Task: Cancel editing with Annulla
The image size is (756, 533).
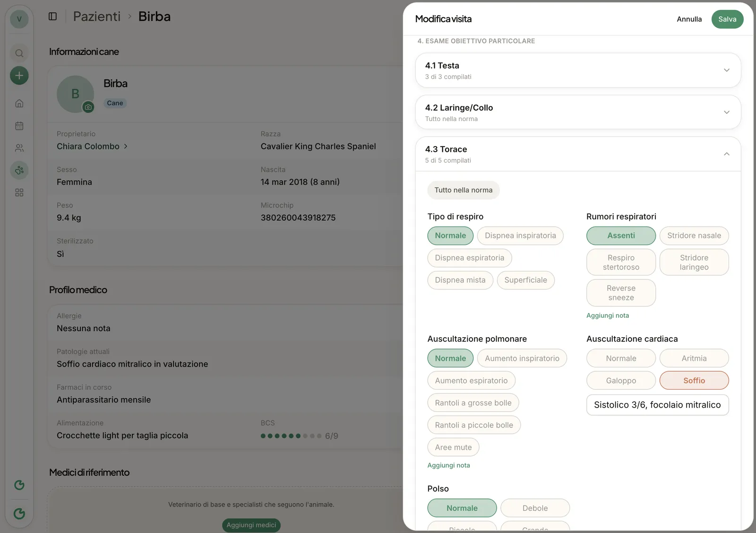Action: click(x=689, y=19)
